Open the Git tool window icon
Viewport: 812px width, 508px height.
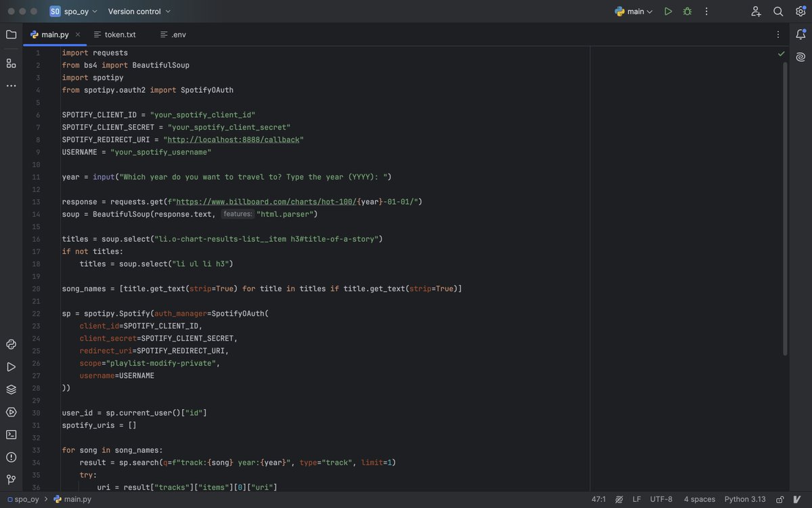[x=11, y=480]
